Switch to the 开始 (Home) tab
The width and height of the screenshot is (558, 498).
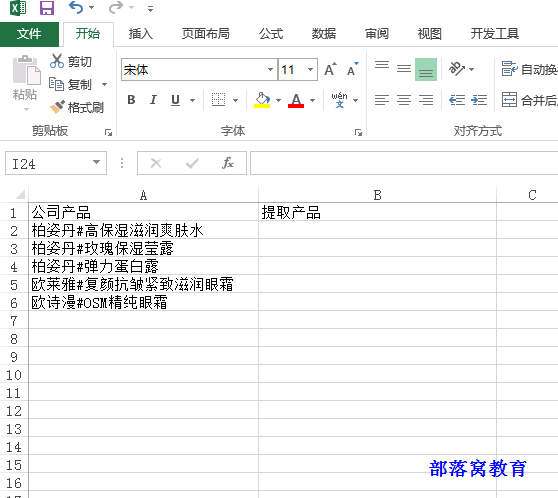tap(88, 34)
